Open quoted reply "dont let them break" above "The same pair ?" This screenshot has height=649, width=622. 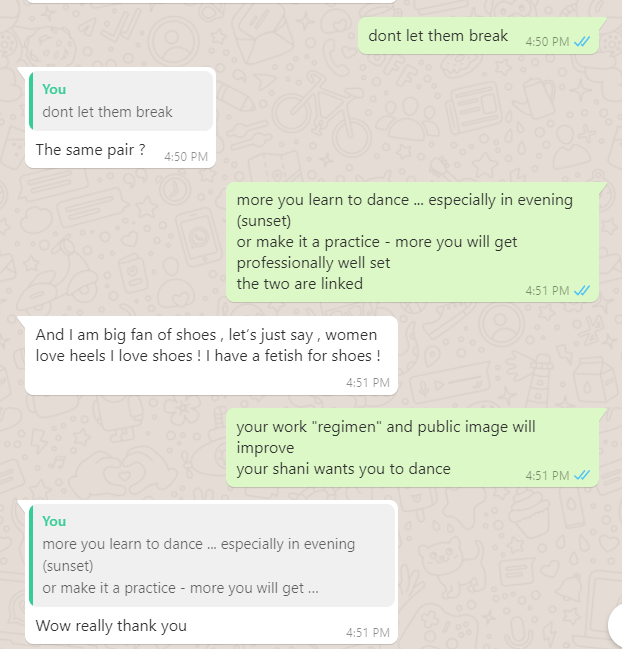(x=121, y=101)
